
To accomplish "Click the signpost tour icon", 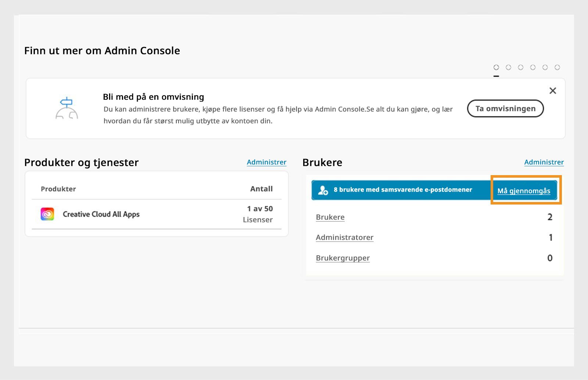I will coord(67,108).
